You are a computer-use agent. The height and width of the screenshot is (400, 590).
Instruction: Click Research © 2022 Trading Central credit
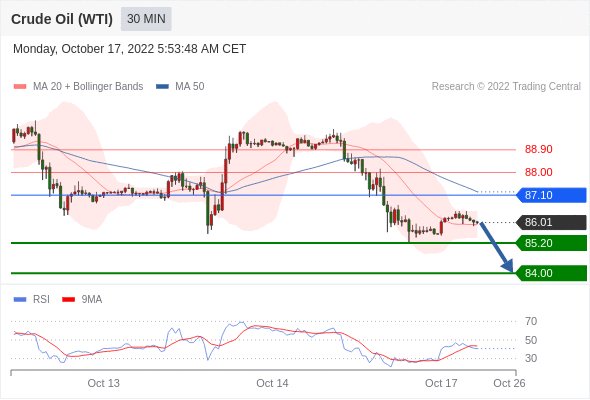(506, 87)
